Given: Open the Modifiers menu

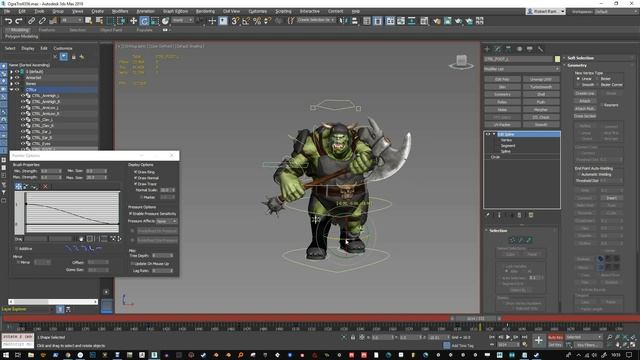Looking at the screenshot, I should point(120,11).
